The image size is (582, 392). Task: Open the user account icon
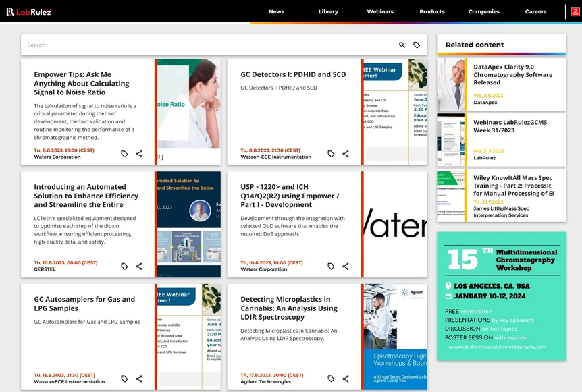click(x=575, y=12)
